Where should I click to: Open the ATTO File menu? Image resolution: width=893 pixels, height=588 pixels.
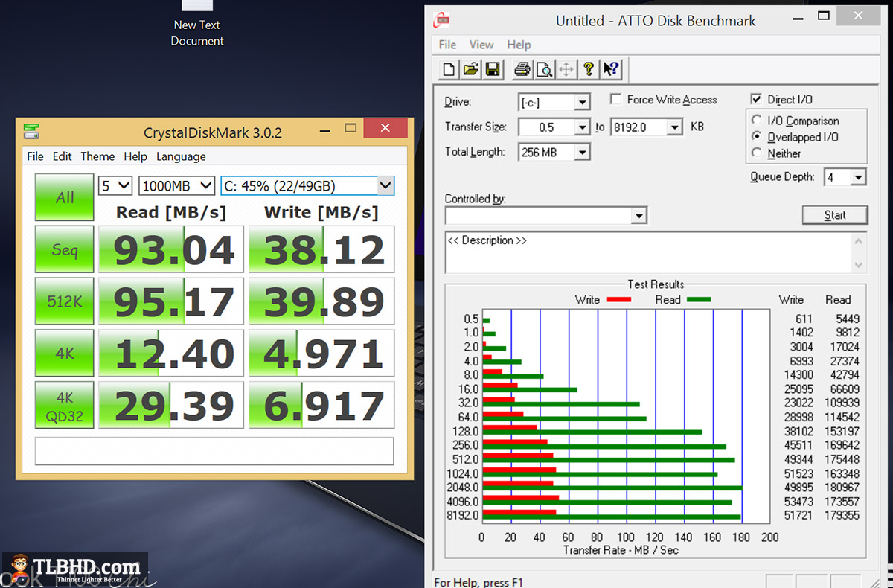(x=447, y=45)
